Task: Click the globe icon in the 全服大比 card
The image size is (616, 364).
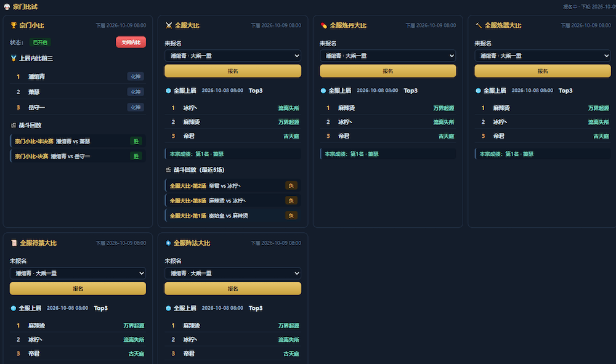Action: [x=168, y=91]
